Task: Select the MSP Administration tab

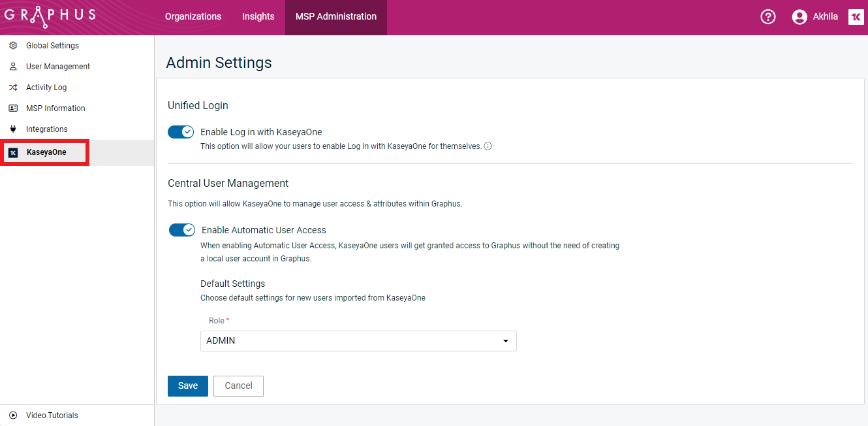Action: click(335, 16)
